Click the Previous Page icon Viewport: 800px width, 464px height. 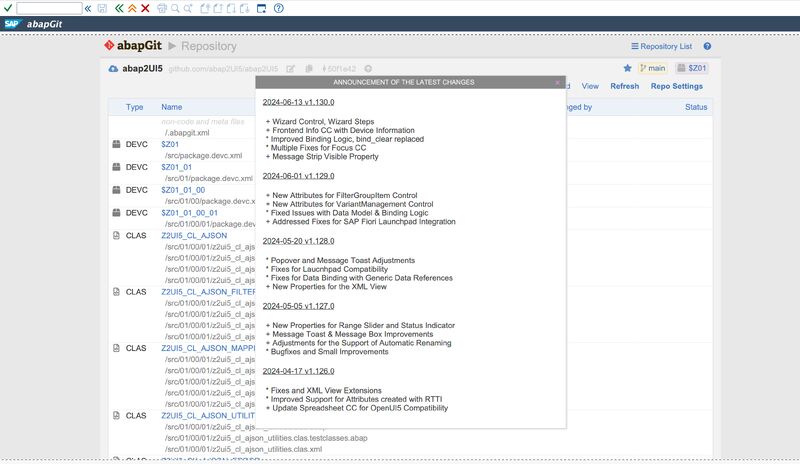click(x=218, y=8)
